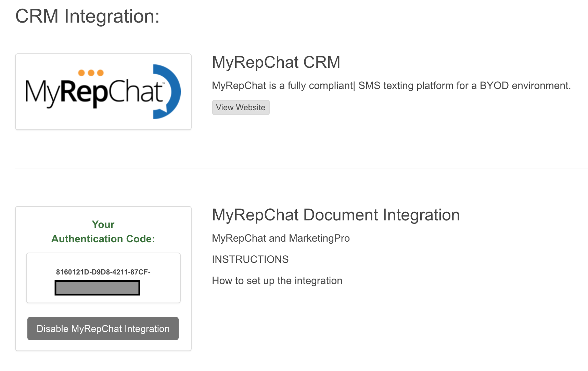The height and width of the screenshot is (371, 588).
Task: Click the horizontal divider between sections
Action: coord(301,168)
